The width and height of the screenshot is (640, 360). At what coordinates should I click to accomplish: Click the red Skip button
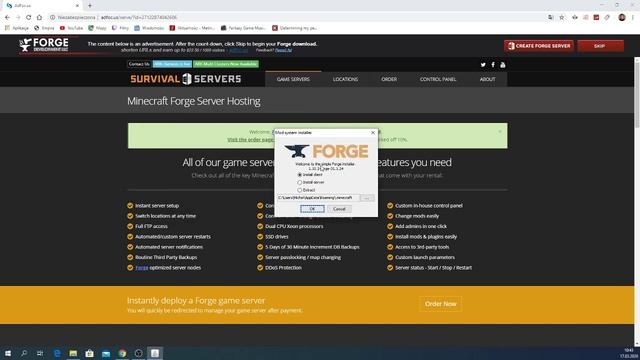600,46
